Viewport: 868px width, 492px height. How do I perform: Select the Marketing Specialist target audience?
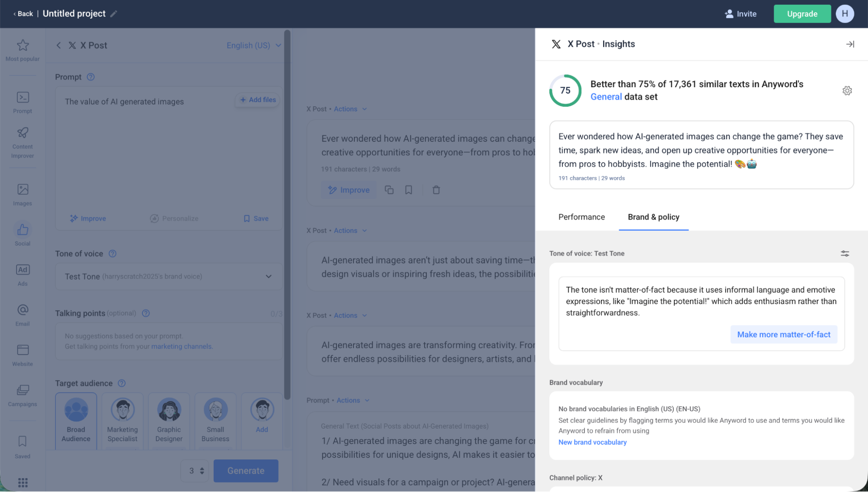[122, 420]
